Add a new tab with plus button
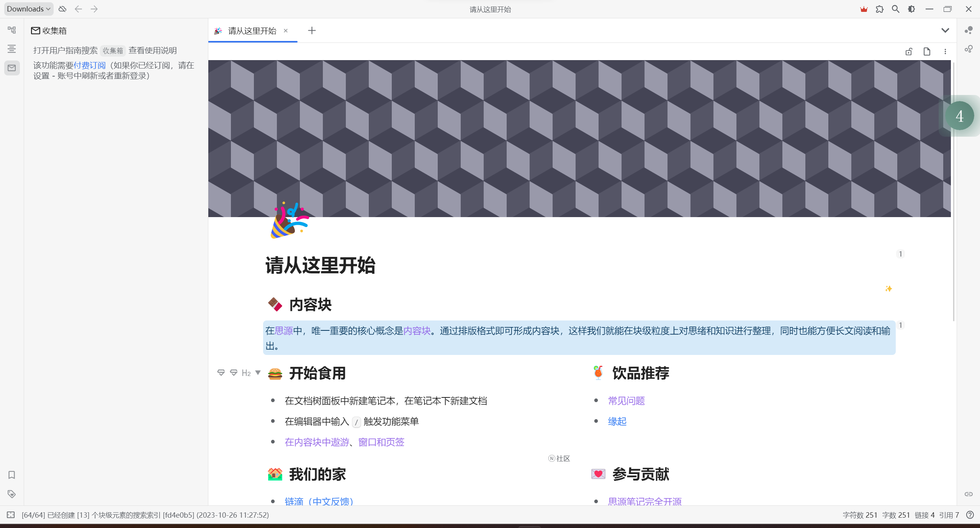Image resolution: width=980 pixels, height=528 pixels. coord(312,31)
